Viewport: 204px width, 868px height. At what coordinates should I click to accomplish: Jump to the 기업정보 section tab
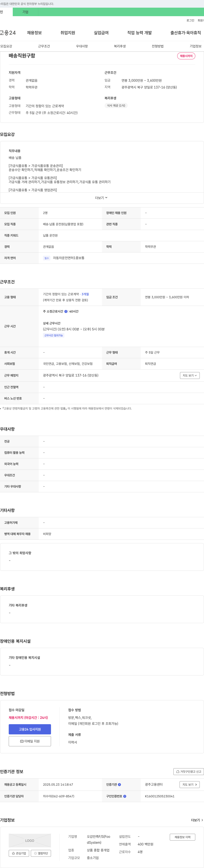pyautogui.click(x=195, y=46)
